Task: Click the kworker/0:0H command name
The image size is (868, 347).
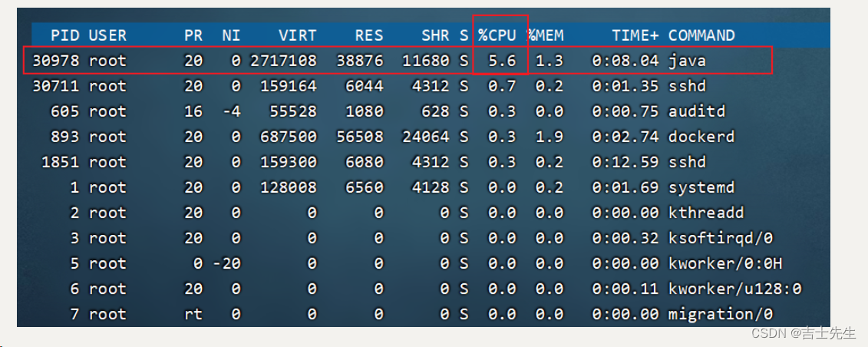Action: (x=725, y=264)
